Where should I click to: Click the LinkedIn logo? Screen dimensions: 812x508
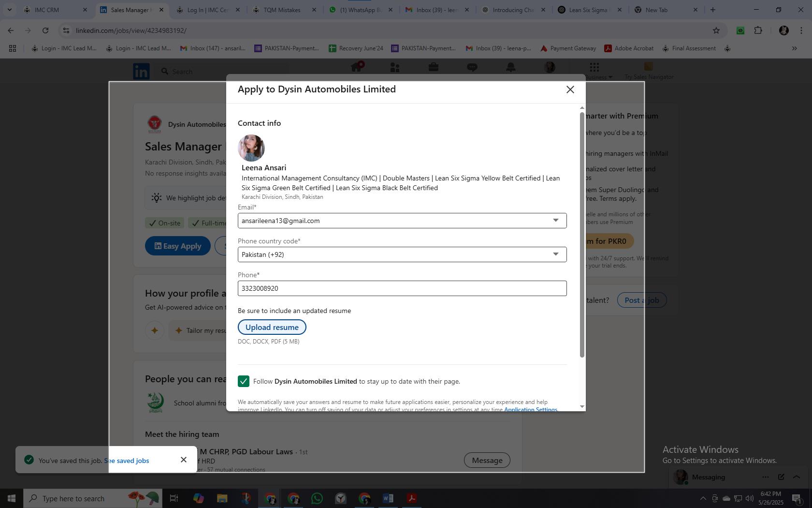(x=141, y=72)
